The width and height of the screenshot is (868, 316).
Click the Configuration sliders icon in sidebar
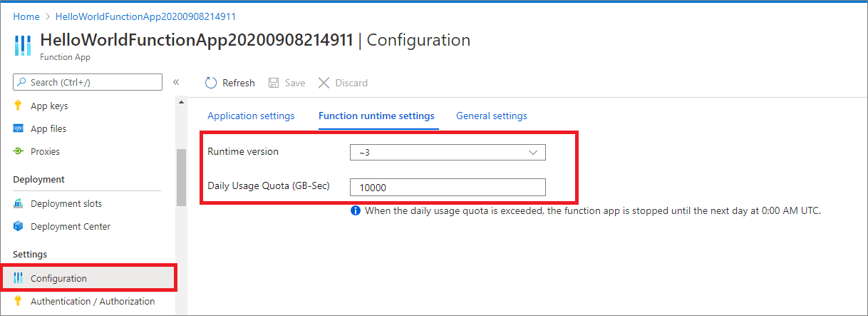[x=19, y=278]
